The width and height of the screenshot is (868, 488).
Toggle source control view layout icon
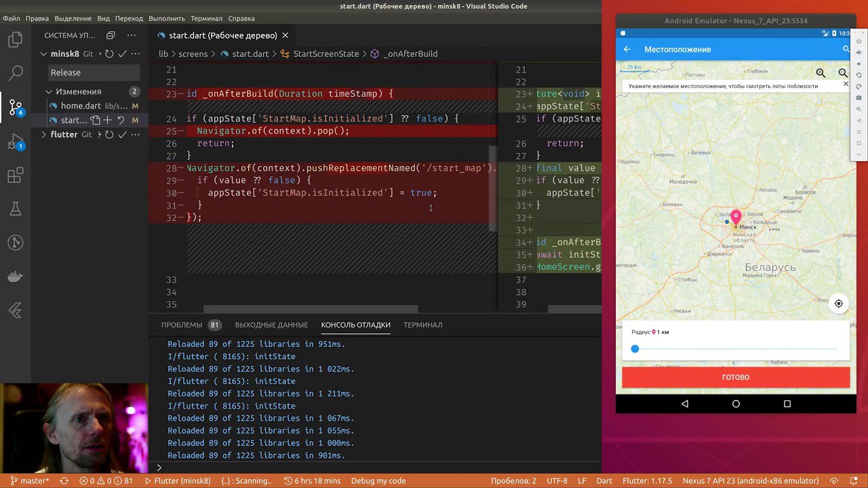coord(111,35)
